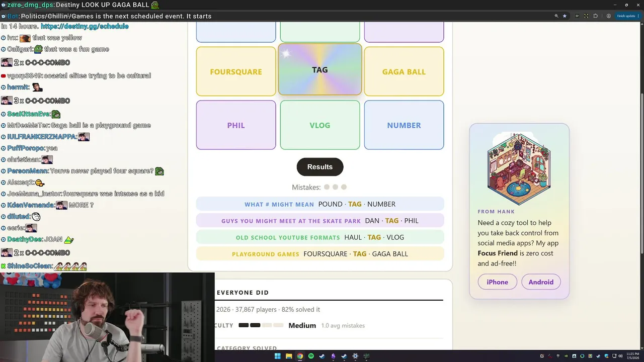Click the emote after Alexsq2's name
The height and width of the screenshot is (362, 644).
[40, 183]
